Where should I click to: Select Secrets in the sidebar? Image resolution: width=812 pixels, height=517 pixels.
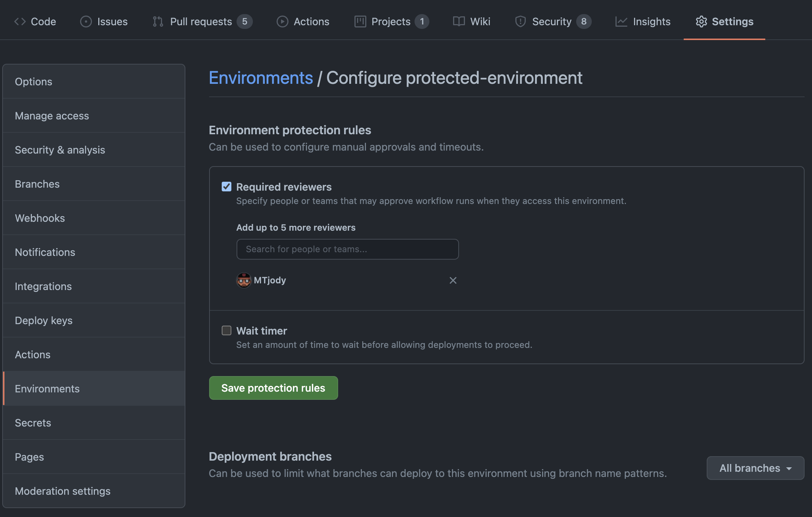(x=33, y=423)
